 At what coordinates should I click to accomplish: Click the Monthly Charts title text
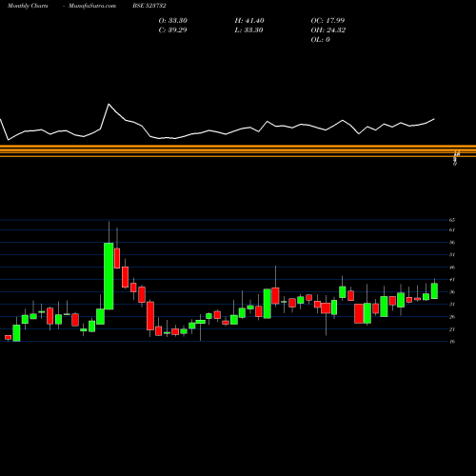point(28,6)
